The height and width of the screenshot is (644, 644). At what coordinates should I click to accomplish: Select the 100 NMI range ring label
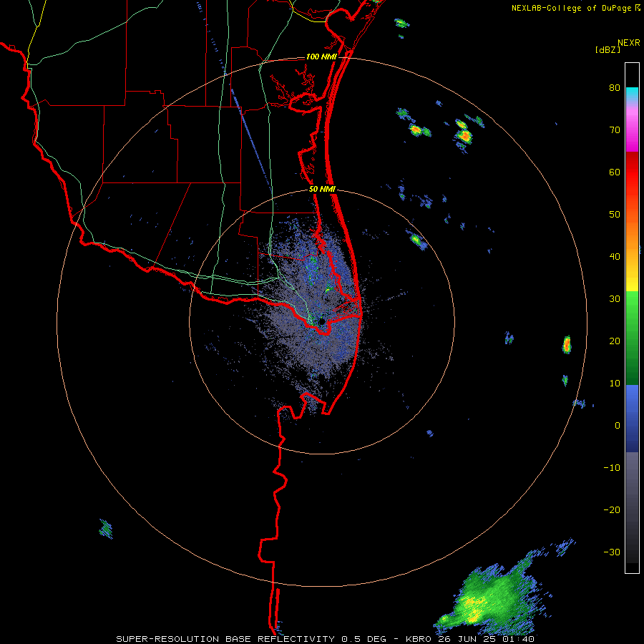point(321,57)
